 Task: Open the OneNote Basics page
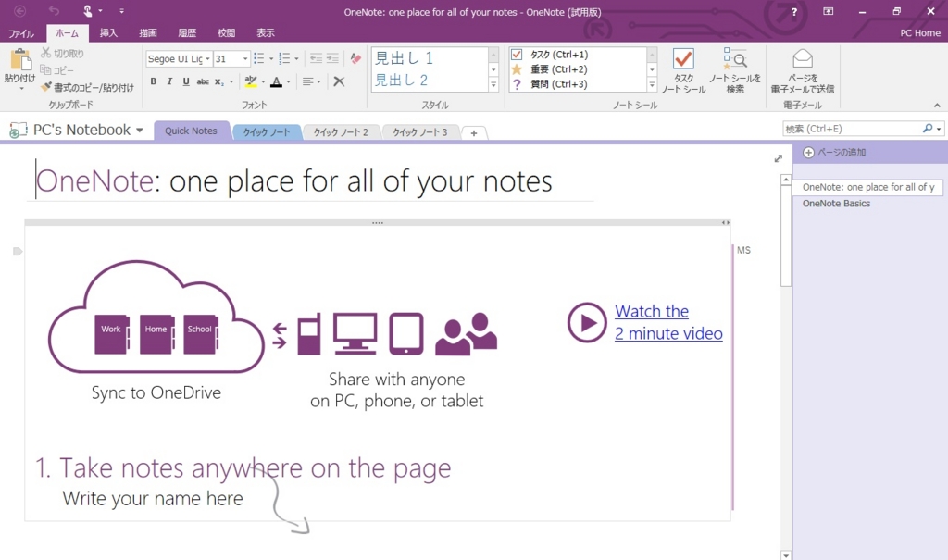tap(836, 204)
